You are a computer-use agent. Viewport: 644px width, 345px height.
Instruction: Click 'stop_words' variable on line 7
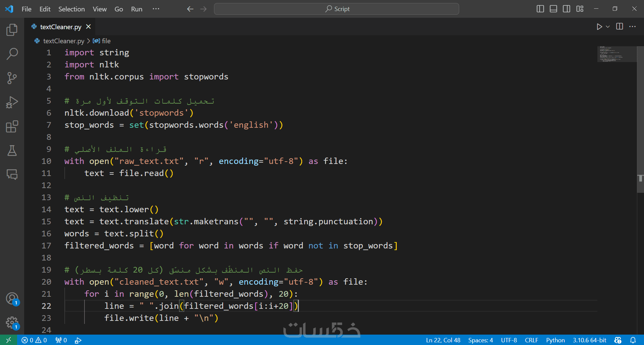89,125
